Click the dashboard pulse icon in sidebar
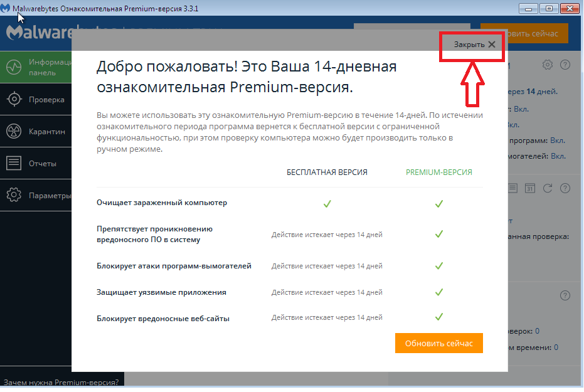The height and width of the screenshot is (392, 584). (x=14, y=67)
